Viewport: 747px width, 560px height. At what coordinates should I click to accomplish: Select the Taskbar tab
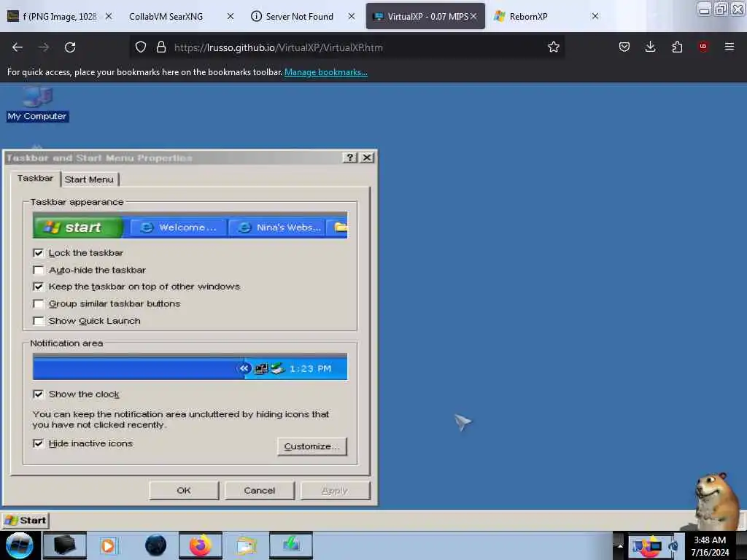click(35, 178)
